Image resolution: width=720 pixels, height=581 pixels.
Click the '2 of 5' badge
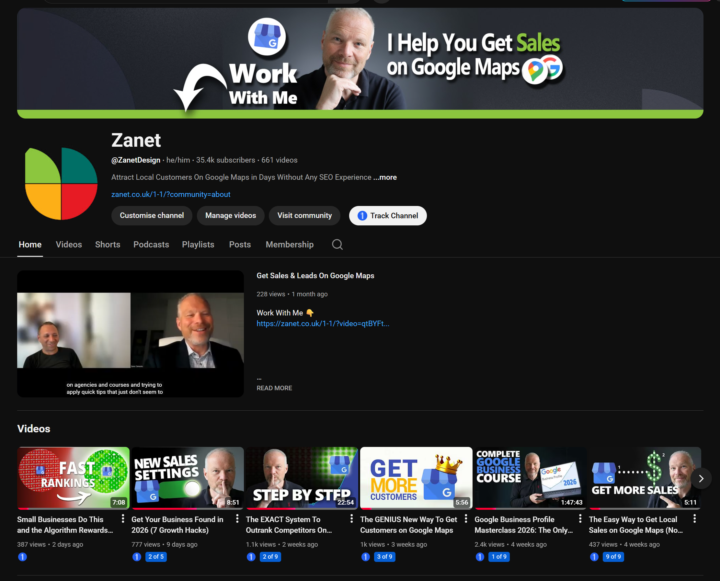156,557
